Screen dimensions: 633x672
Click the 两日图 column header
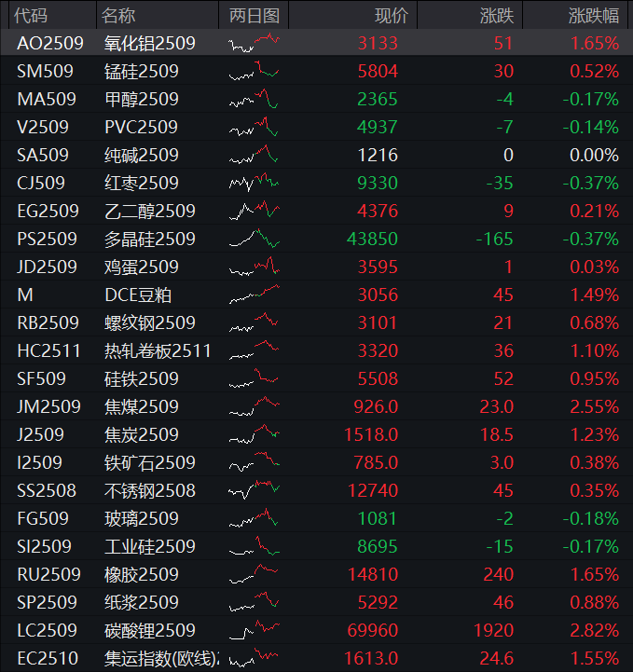[x=254, y=16]
